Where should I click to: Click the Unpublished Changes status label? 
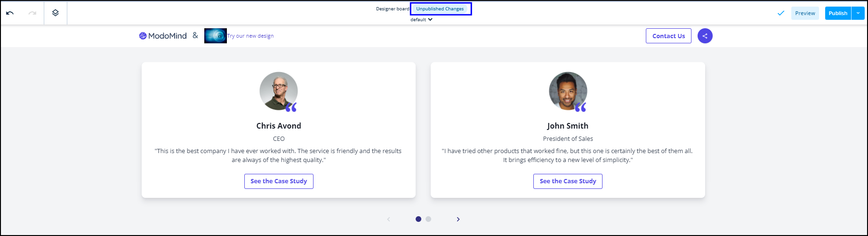click(440, 9)
